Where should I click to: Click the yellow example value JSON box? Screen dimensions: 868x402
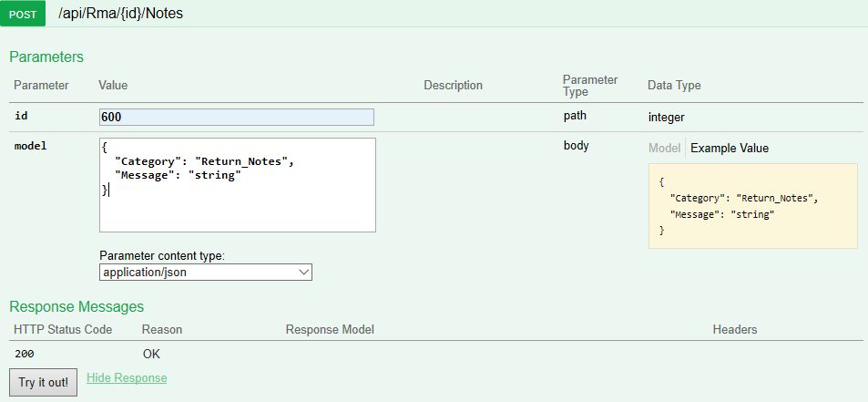pyautogui.click(x=753, y=206)
